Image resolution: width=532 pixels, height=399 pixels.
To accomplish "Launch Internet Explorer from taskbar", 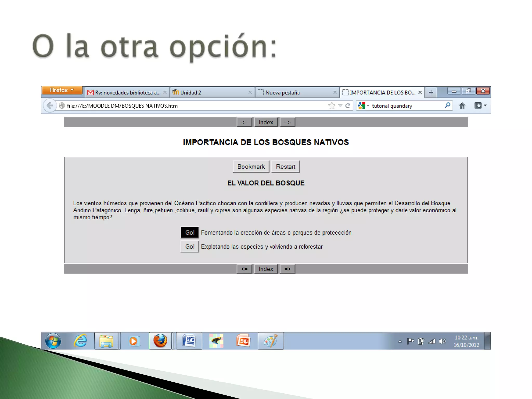I will tap(81, 341).
